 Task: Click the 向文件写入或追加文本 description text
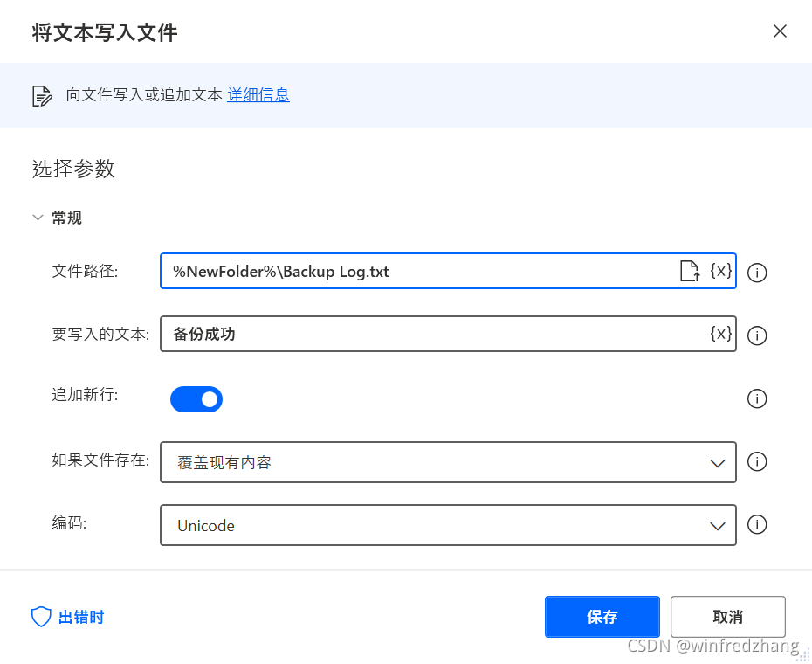point(144,95)
